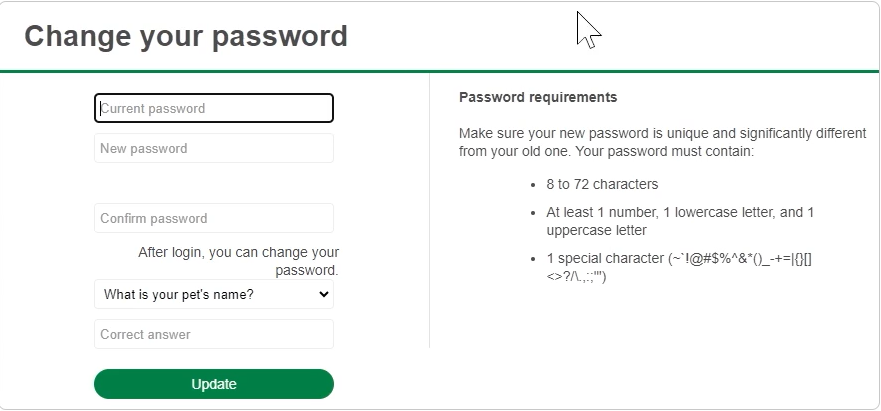881x411 pixels.
Task: Click the "1 special character" requirement text
Action: (x=679, y=268)
